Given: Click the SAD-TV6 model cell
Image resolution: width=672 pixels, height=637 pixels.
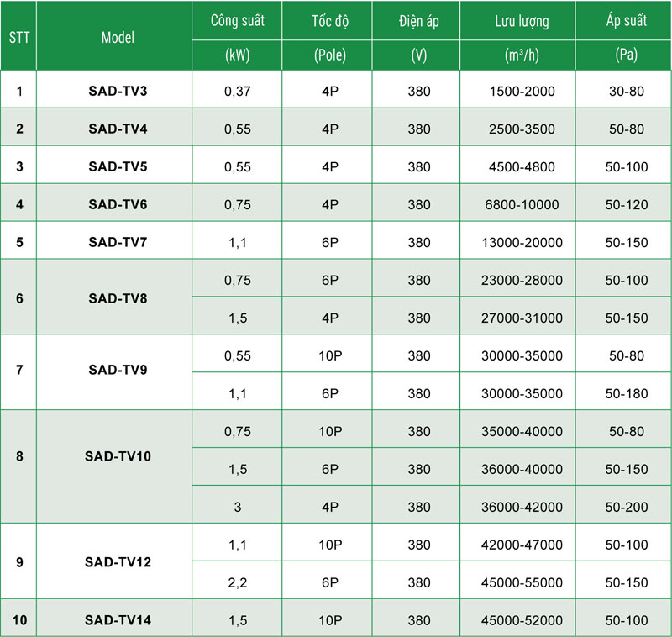Looking at the screenshot, I should (x=117, y=204).
